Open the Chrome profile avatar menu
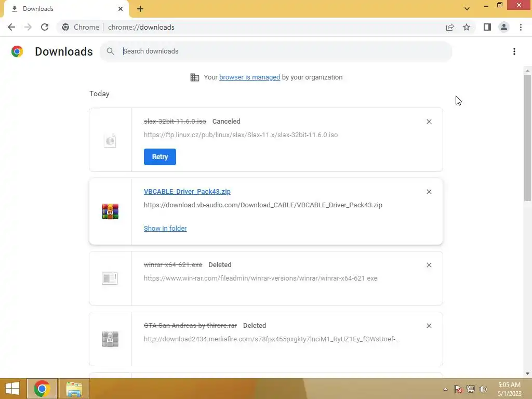The height and width of the screenshot is (399, 532). click(504, 27)
